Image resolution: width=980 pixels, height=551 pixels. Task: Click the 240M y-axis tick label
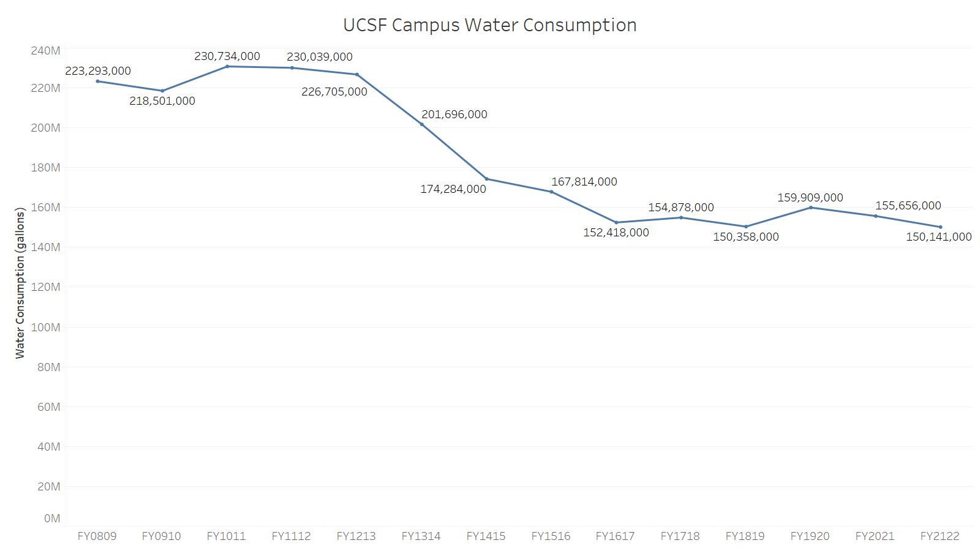click(45, 50)
